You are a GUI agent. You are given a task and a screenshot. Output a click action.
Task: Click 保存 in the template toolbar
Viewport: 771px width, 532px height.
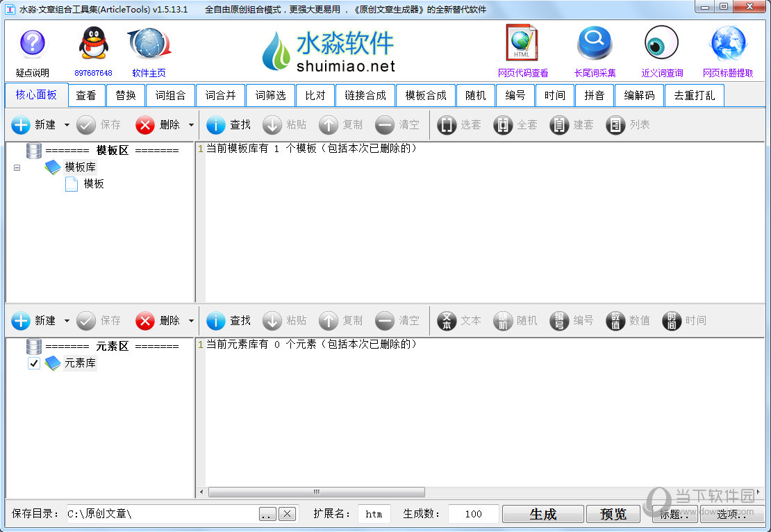click(99, 125)
